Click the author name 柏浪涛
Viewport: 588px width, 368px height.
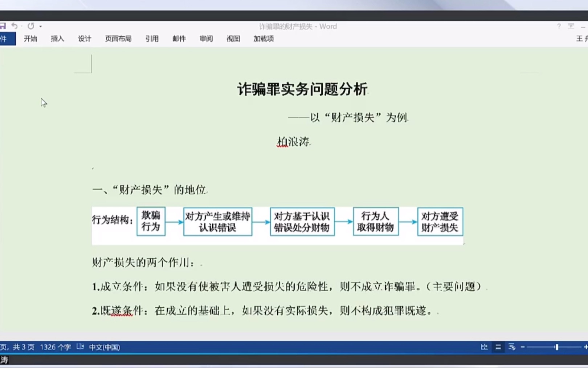pyautogui.click(x=293, y=142)
